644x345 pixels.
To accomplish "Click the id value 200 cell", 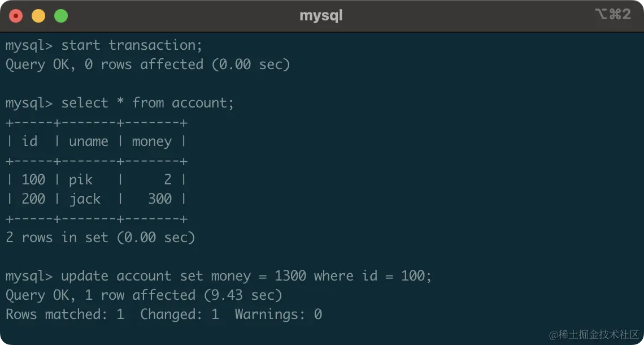I will [x=33, y=199].
